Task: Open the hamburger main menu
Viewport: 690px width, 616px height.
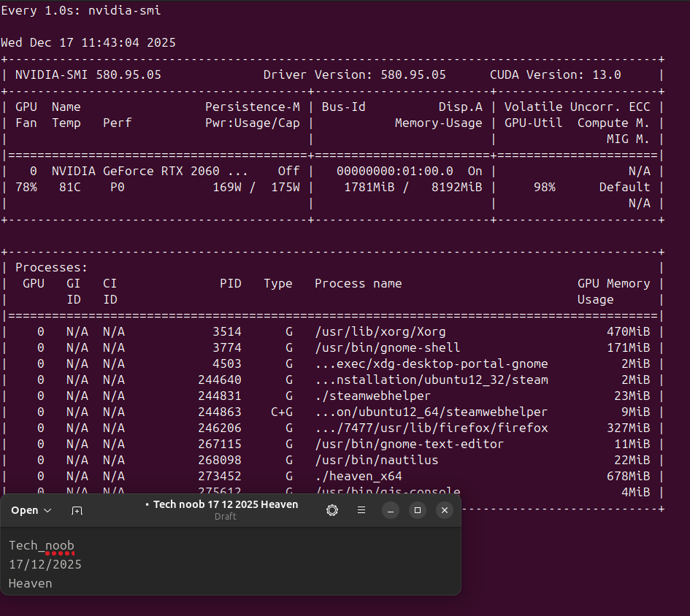Action: tap(361, 510)
